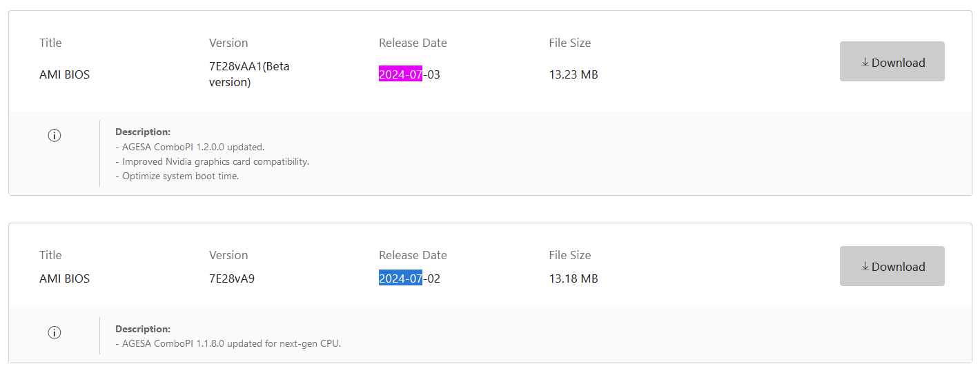Click the 7E28vAA1(Beta version) version text
Screen dimensions: 980x375
tap(249, 74)
